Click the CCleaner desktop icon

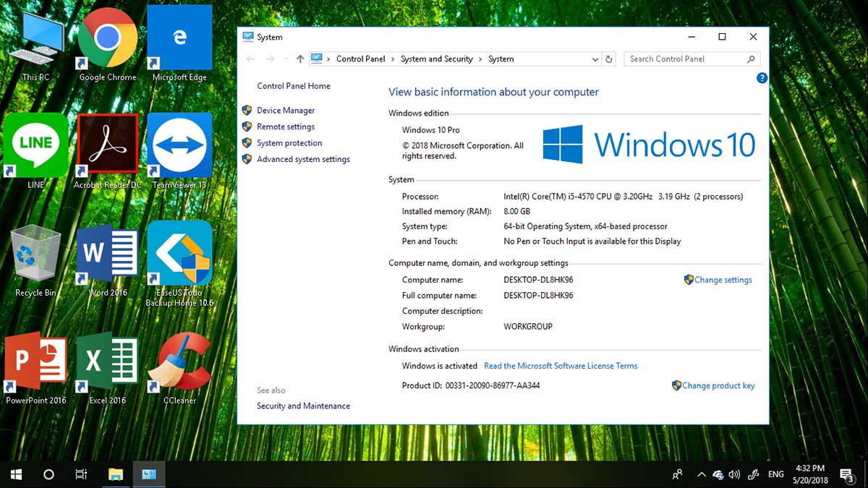[x=179, y=369]
